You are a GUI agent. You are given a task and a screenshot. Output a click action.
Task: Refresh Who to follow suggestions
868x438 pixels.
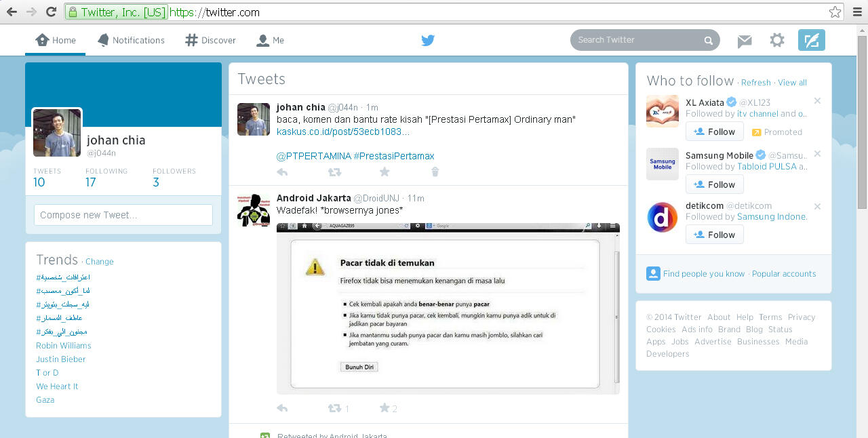point(756,83)
